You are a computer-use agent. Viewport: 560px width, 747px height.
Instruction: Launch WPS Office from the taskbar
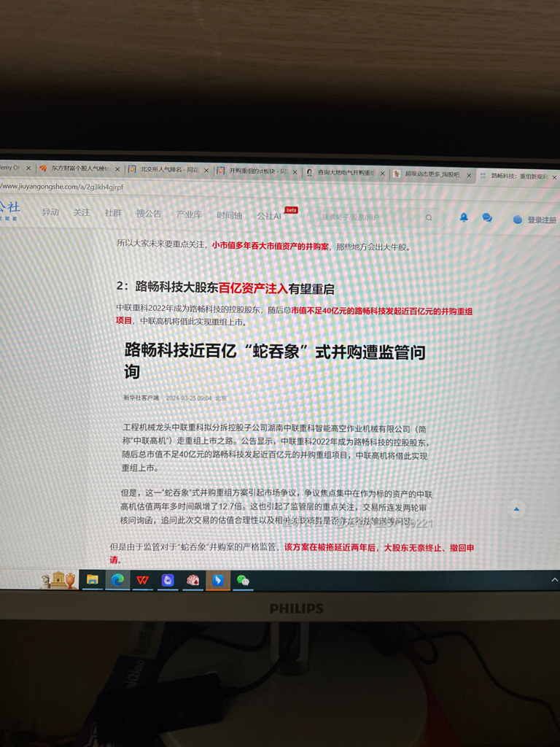(142, 580)
